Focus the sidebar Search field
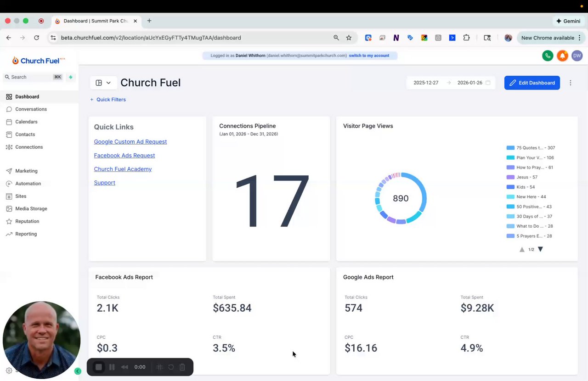 (33, 77)
